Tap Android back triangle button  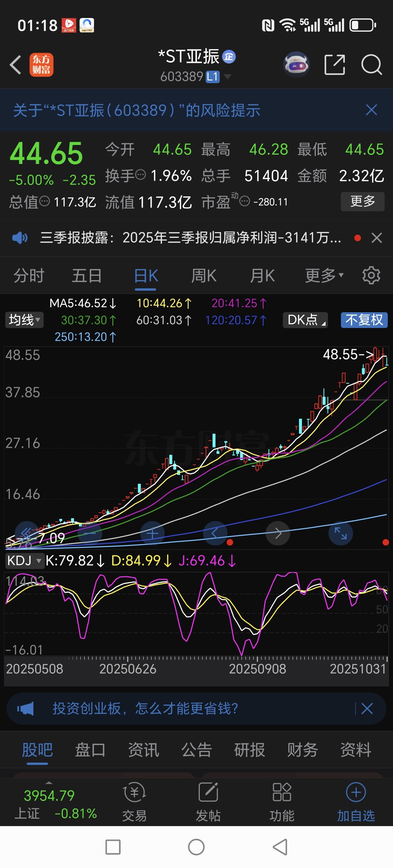[x=280, y=847]
